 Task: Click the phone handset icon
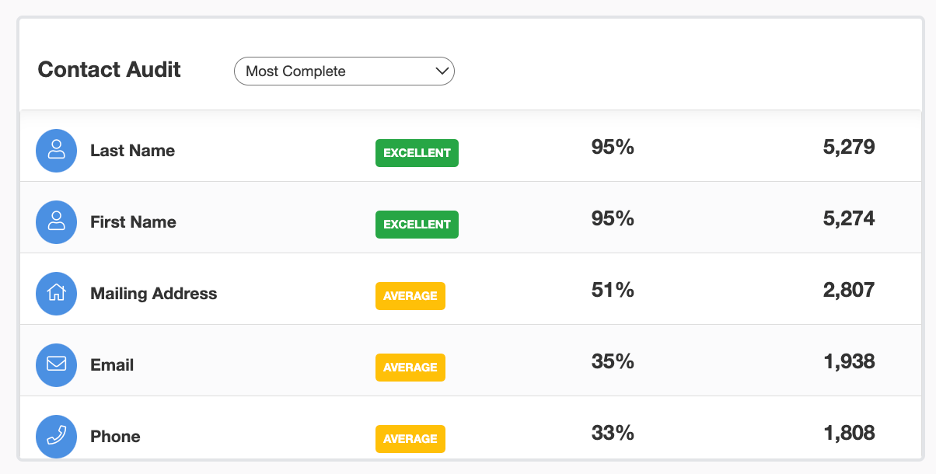[57, 436]
